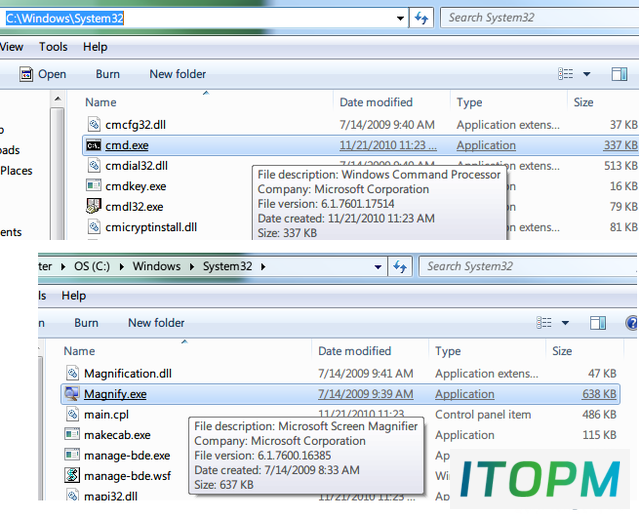Expand view options arrow in lower window
This screenshot has width=640, height=519.
tap(565, 323)
